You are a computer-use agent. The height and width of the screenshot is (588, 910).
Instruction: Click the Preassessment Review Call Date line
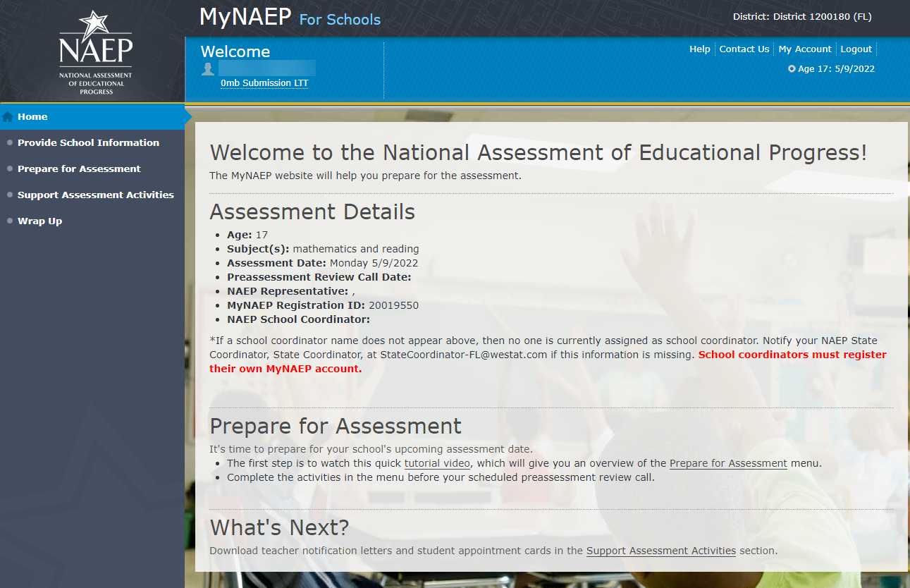pos(319,277)
